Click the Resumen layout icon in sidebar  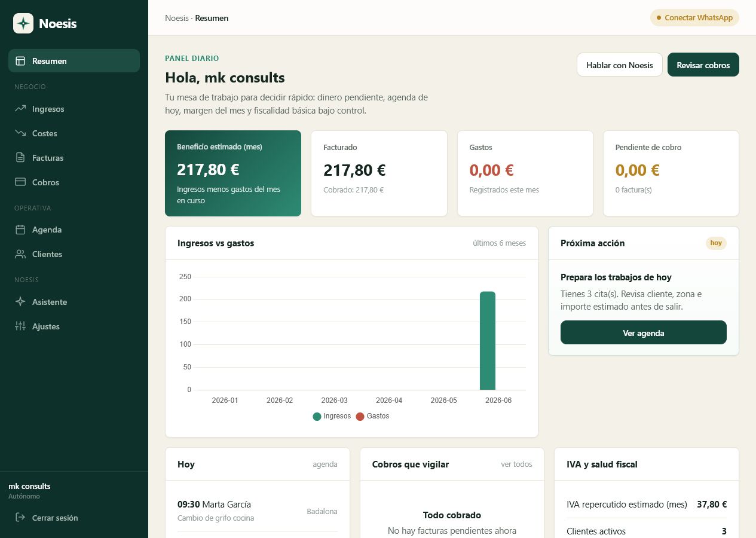20,61
